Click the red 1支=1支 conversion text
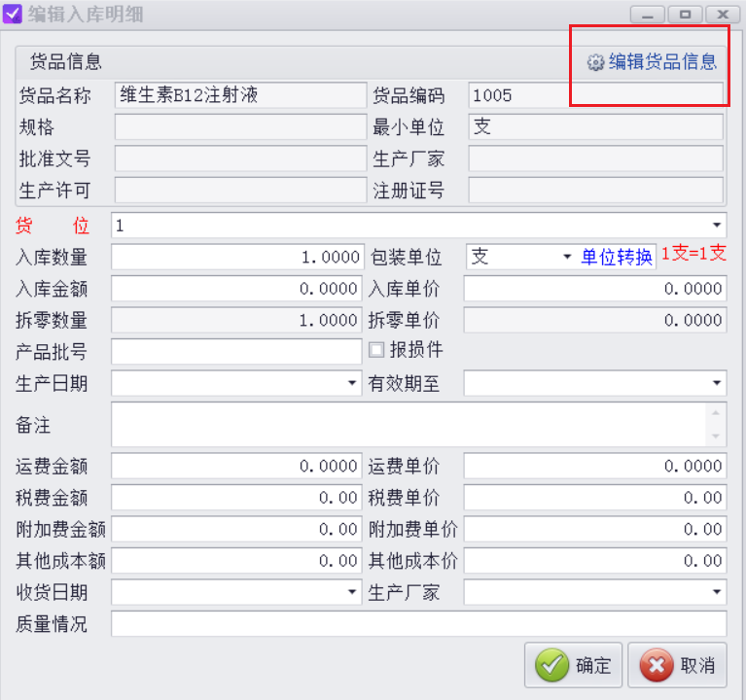746x700 pixels. point(693,253)
